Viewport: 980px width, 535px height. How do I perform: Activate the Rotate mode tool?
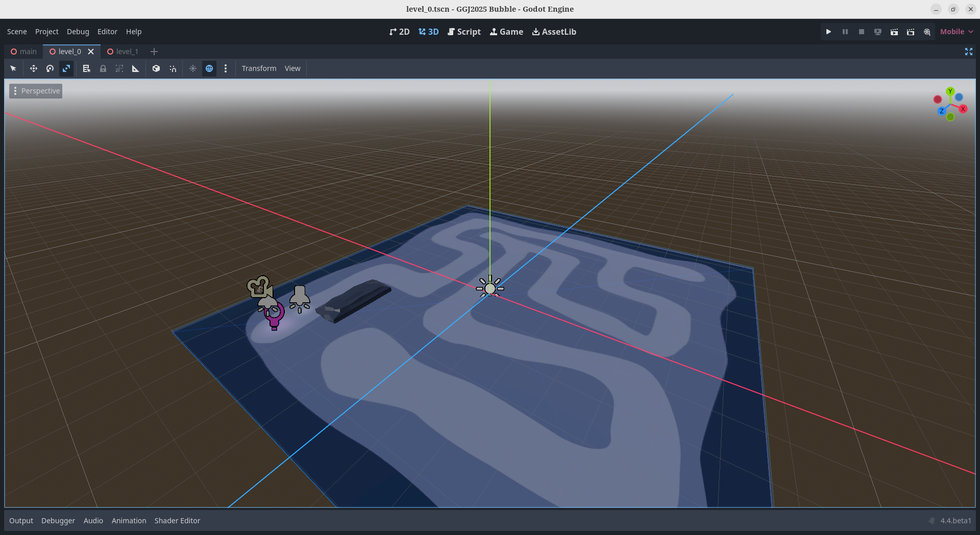(50, 68)
